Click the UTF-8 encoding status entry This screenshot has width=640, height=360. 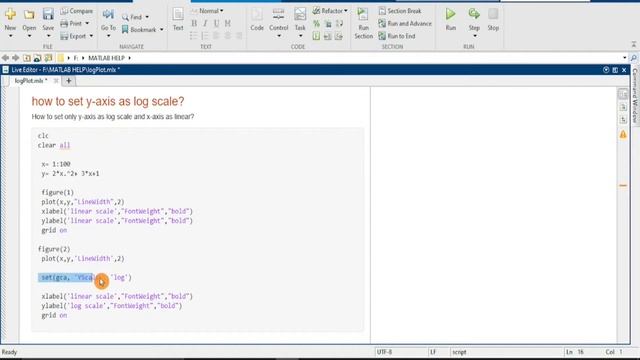pyautogui.click(x=384, y=352)
